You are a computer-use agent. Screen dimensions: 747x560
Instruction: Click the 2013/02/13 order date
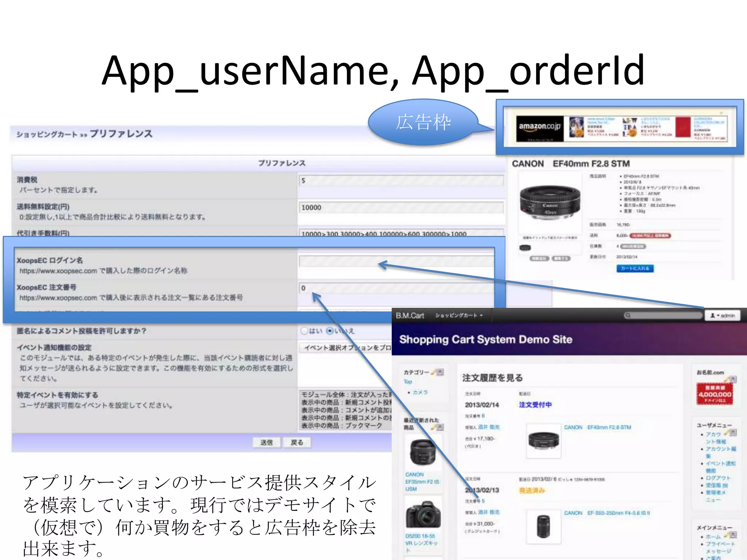pyautogui.click(x=481, y=490)
